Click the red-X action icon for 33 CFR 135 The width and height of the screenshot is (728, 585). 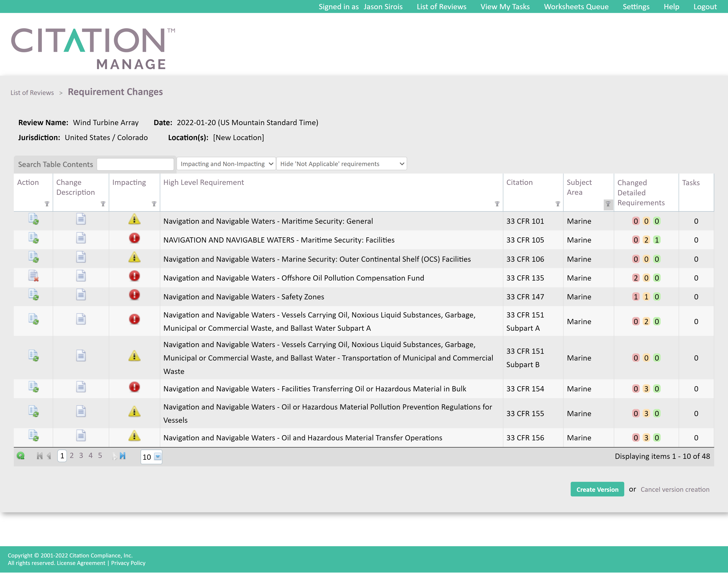click(33, 276)
